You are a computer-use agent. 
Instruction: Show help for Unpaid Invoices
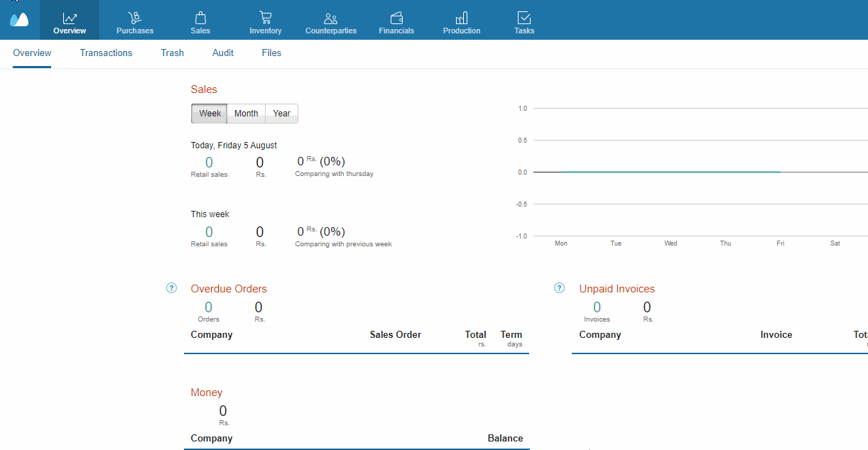559,288
